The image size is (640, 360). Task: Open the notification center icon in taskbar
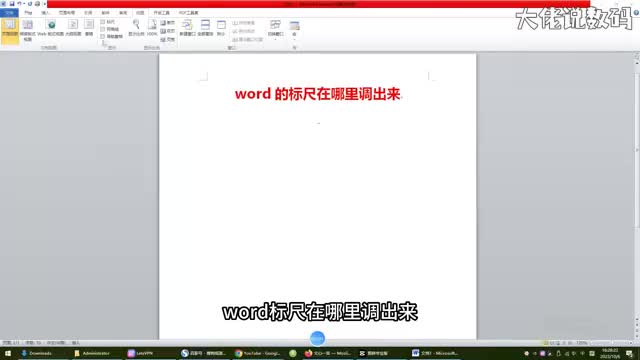(630, 353)
